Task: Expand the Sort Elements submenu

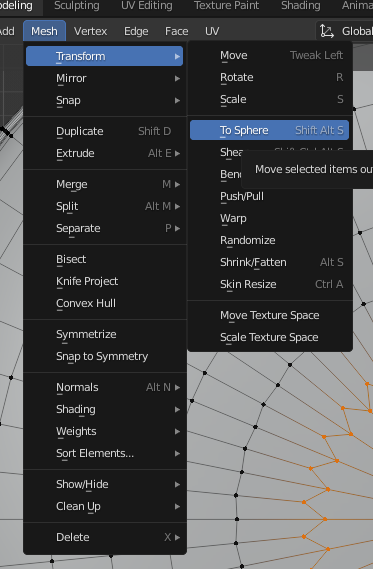Action: [x=104, y=453]
